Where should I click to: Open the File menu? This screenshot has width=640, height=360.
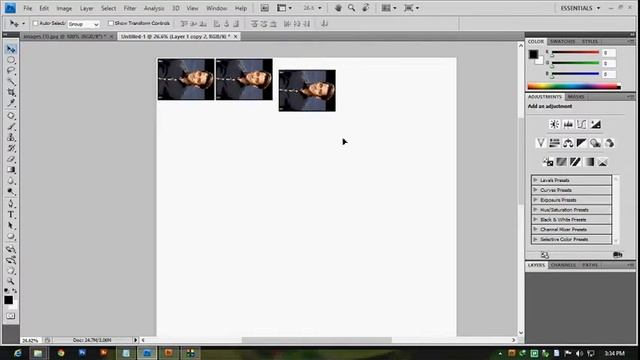(27, 8)
